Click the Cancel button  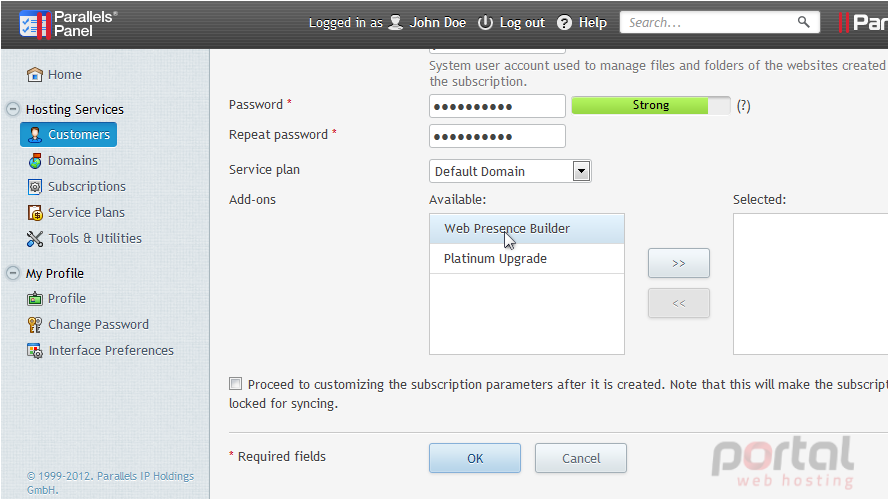point(581,458)
